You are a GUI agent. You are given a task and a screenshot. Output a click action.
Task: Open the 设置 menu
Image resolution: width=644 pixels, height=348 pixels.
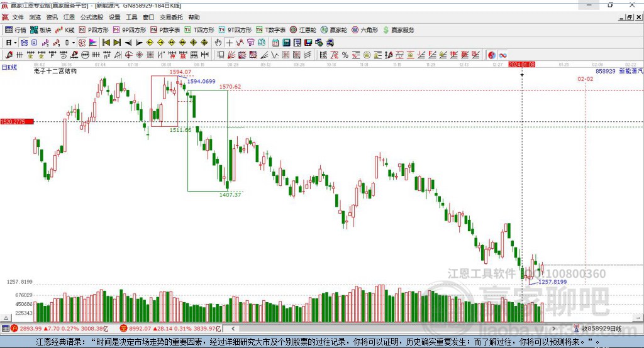point(114,17)
